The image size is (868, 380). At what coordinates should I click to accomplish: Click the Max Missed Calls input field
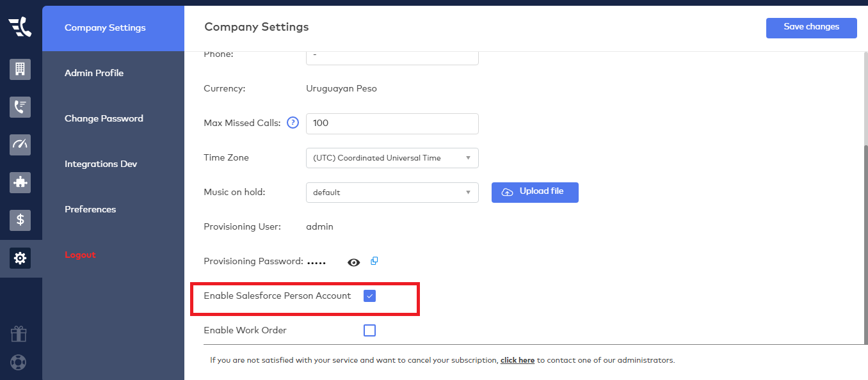pyautogui.click(x=392, y=123)
